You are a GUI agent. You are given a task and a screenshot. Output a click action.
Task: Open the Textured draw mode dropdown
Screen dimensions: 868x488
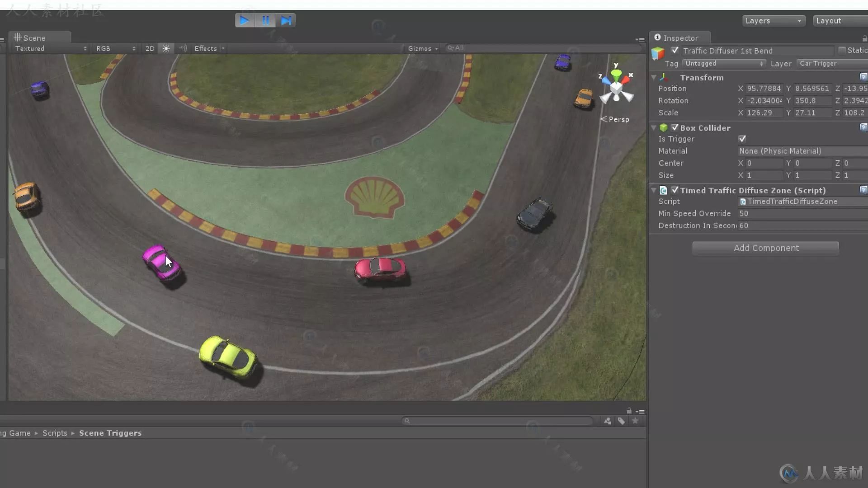tap(51, 48)
